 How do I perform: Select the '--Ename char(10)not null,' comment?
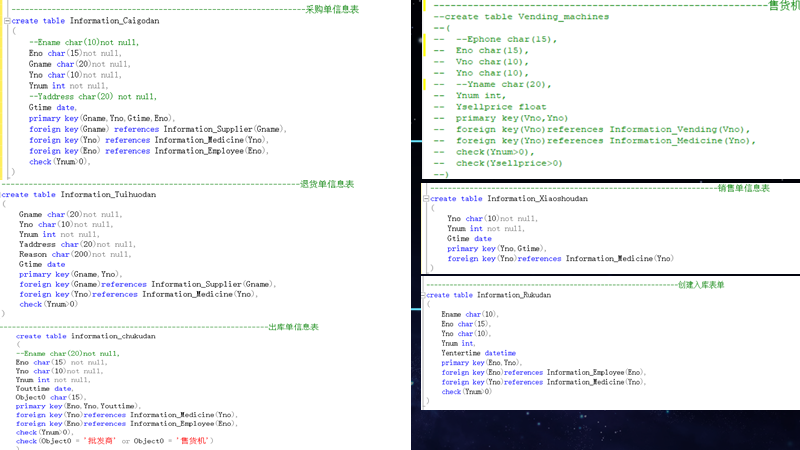pos(84,42)
